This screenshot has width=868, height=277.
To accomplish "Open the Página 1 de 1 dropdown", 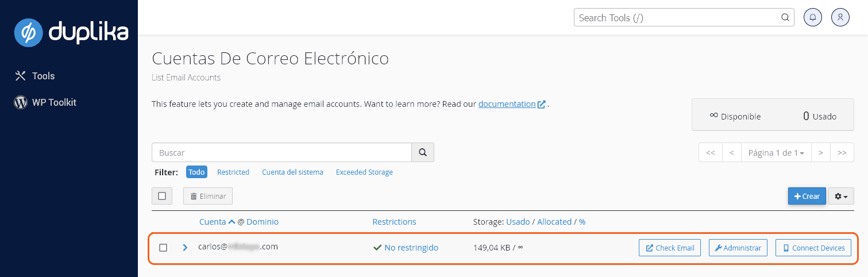I will [x=776, y=153].
